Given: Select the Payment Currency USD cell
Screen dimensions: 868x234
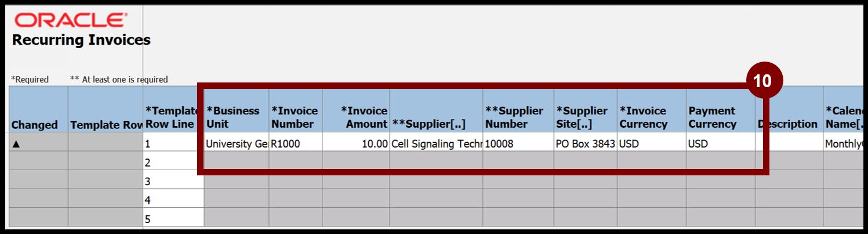Looking at the screenshot, I should 720,142.
